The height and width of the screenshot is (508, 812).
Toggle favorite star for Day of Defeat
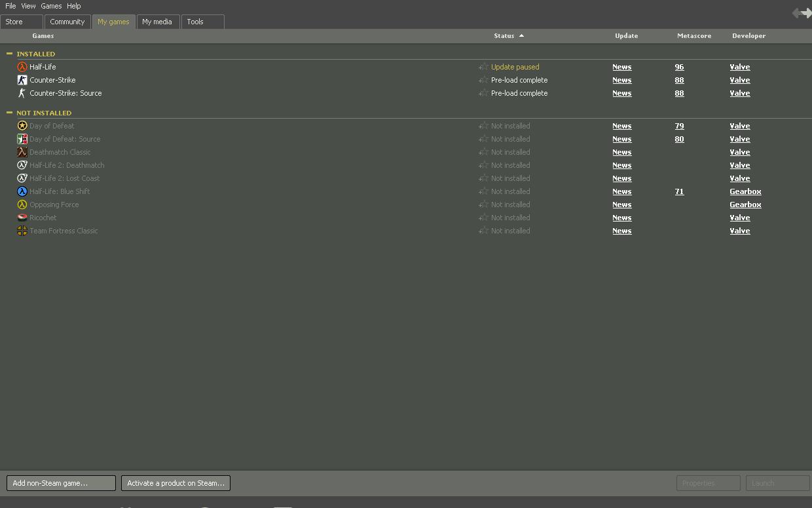click(483, 126)
